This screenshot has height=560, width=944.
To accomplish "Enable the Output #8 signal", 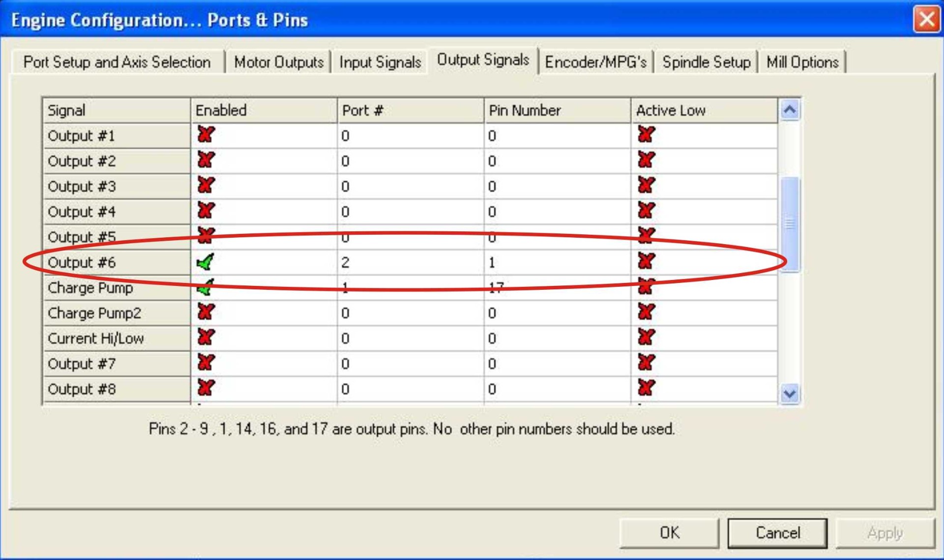I will pos(205,389).
